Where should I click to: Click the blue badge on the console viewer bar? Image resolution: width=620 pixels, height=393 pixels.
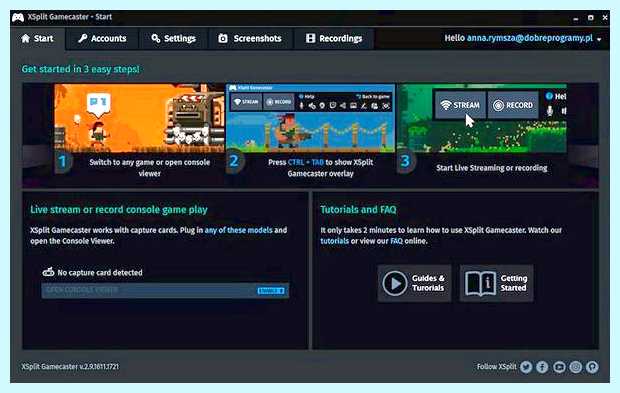271,291
